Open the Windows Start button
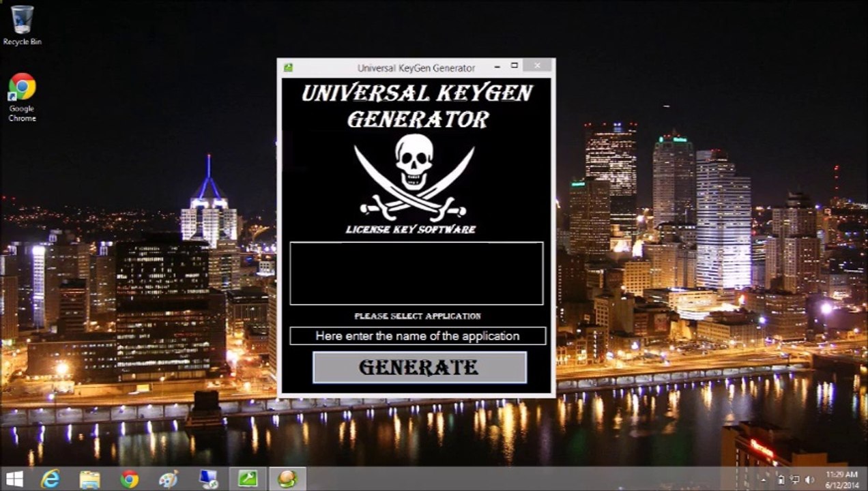Screen dimensions: 868x491 (14, 479)
